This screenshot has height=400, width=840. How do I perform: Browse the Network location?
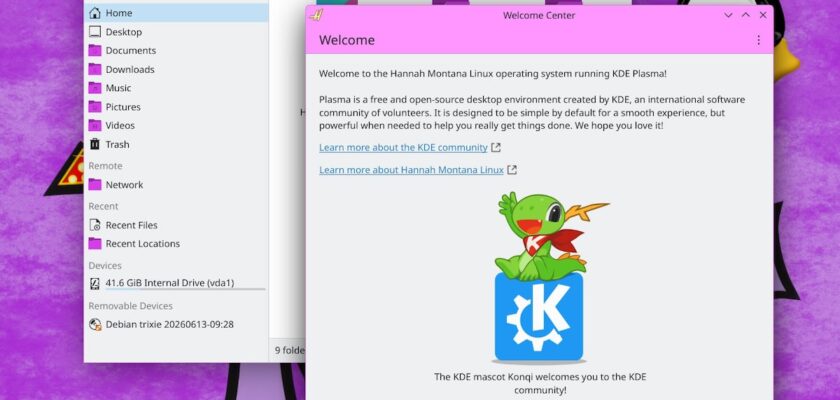(x=176, y=185)
